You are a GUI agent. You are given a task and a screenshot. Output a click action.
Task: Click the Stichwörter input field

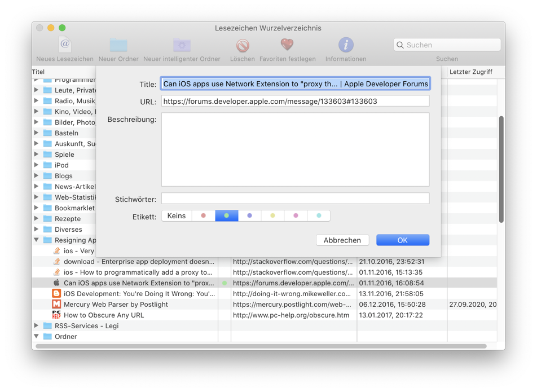pyautogui.click(x=295, y=199)
